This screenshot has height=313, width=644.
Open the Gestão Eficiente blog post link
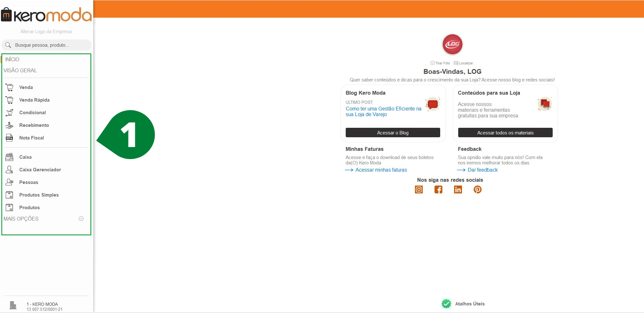tap(383, 111)
